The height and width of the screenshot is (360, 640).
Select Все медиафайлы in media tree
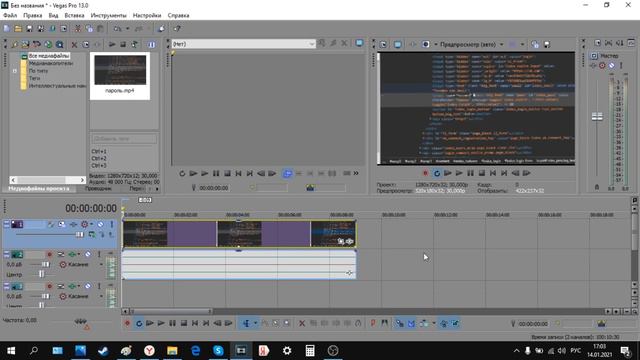click(x=49, y=56)
